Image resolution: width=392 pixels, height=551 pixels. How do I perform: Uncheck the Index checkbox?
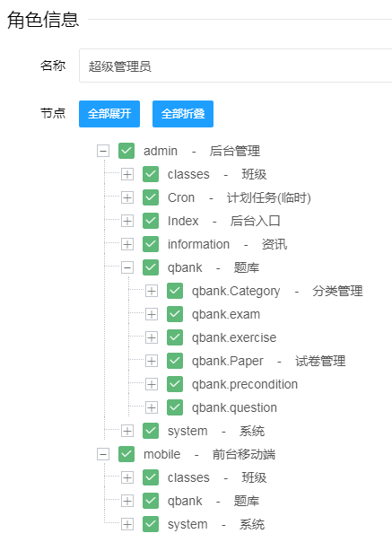point(151,221)
